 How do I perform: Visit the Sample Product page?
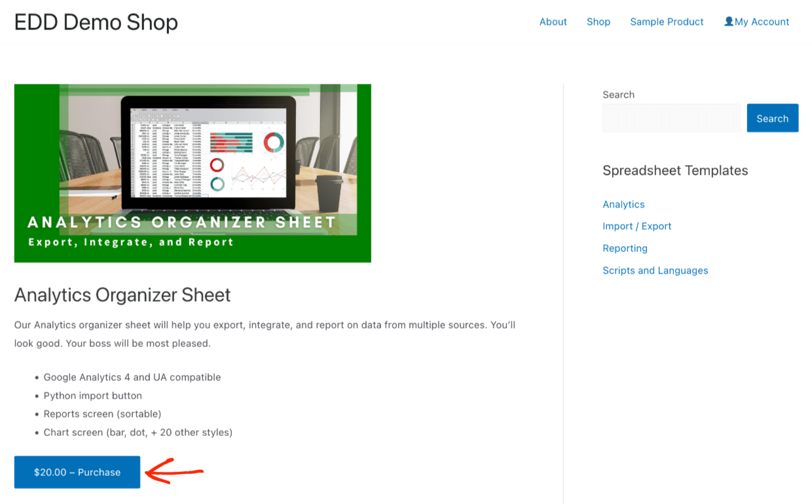(667, 22)
